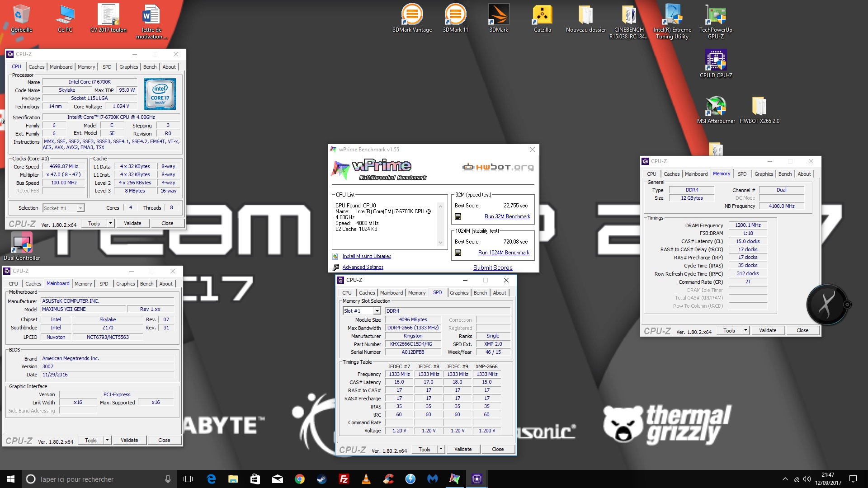
Task: Open Nouveau dossier folder
Action: pos(585,19)
